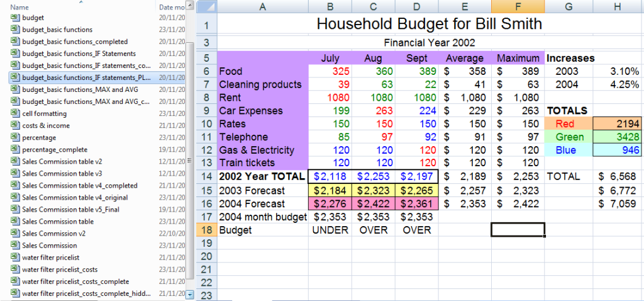644x301 pixels.
Task: Click the icon beside 'water filter pricelist_costs' file
Action: tap(15, 270)
